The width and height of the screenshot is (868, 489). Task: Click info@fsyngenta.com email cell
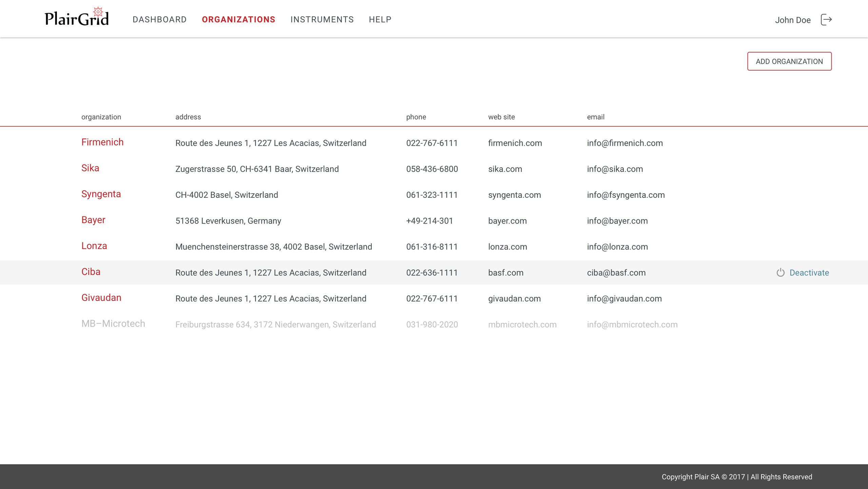626,195
